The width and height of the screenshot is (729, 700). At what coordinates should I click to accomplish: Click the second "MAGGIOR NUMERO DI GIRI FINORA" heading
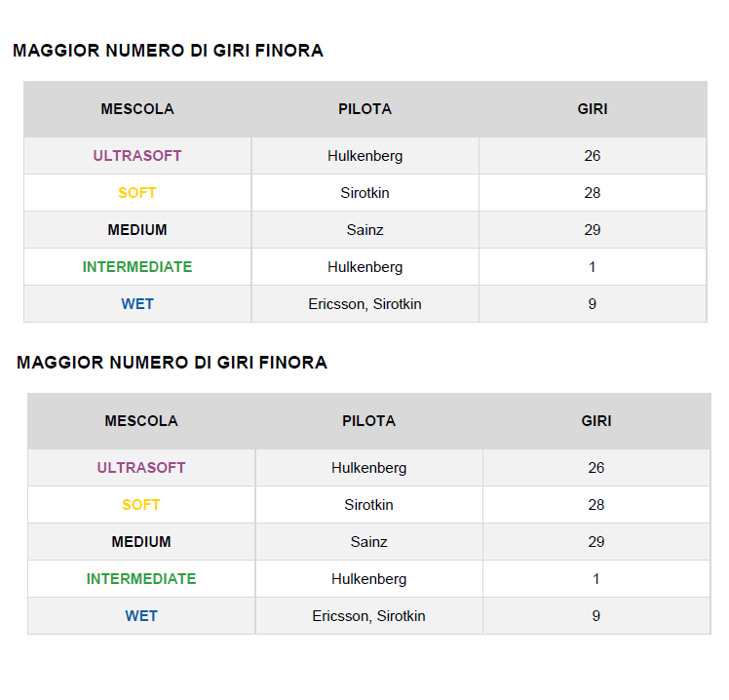[x=172, y=363]
